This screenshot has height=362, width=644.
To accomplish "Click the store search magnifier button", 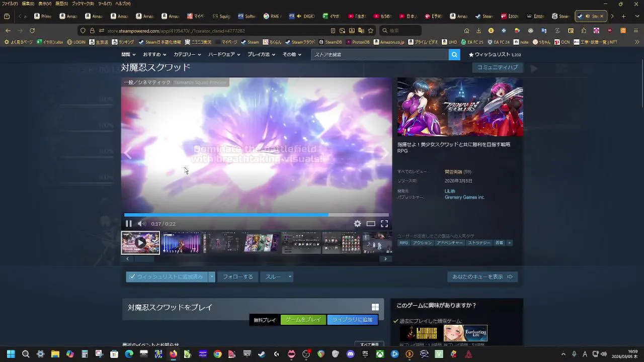I will pos(454,54).
